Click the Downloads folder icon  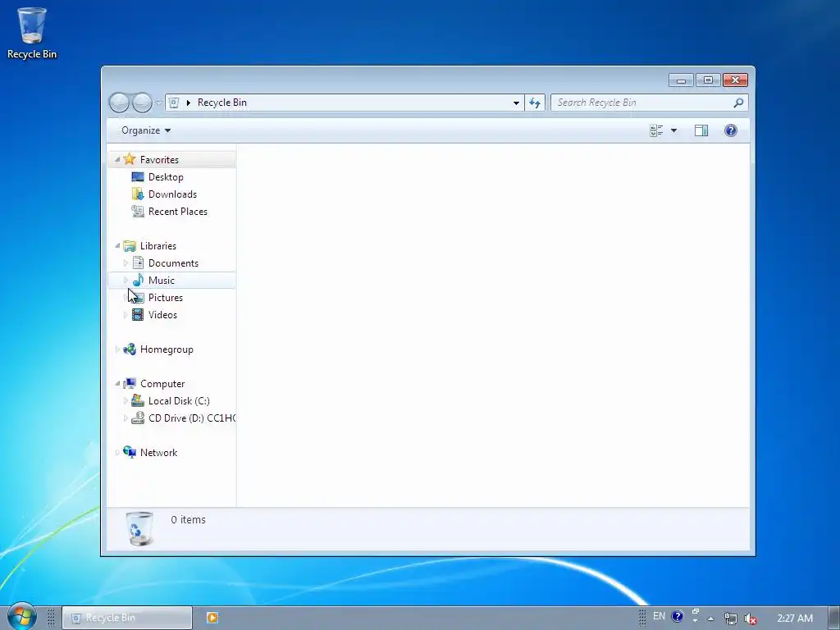tap(138, 194)
